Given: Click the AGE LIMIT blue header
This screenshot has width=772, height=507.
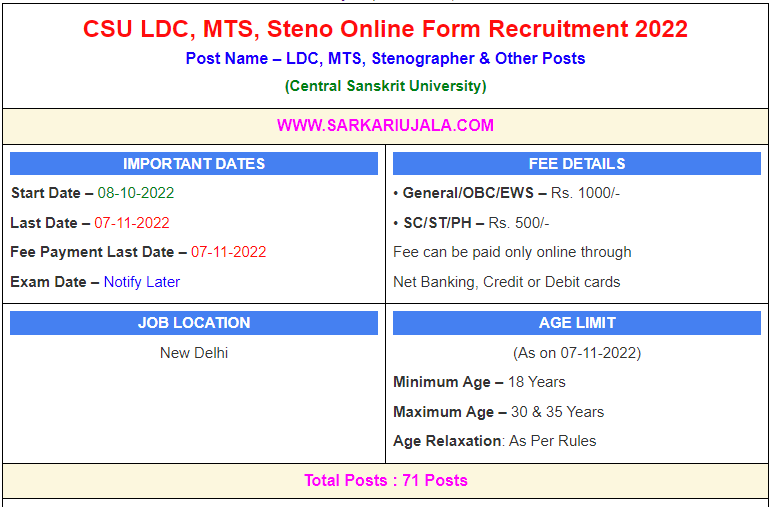Looking at the screenshot, I should point(577,323).
